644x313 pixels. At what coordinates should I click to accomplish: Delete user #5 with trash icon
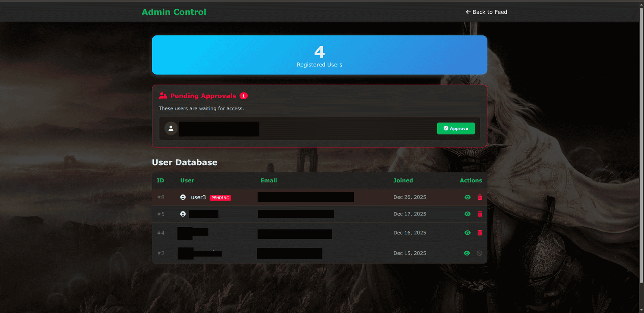tap(480, 214)
